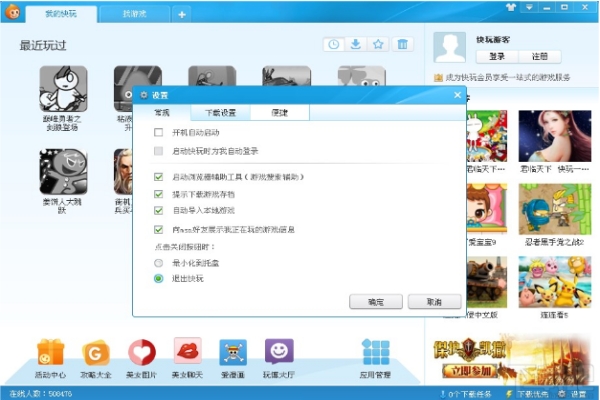This screenshot has width=600, height=400.
Task: Close the 设置 dialog with X
Action: [x=457, y=95]
